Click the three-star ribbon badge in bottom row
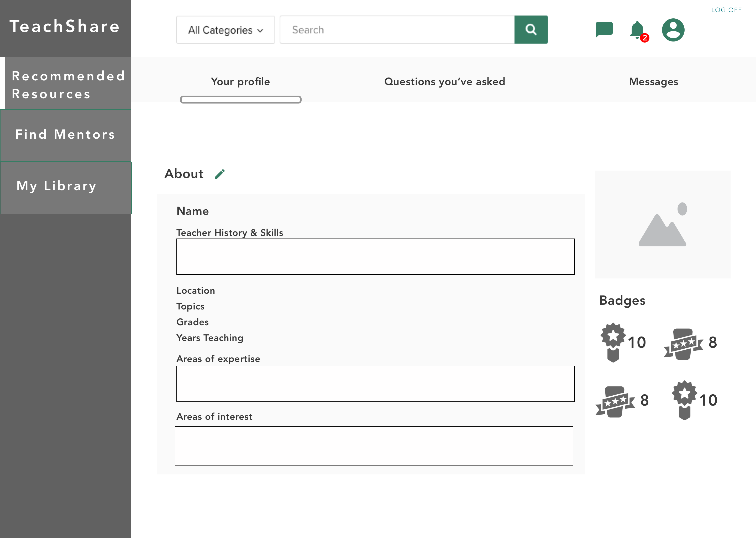Viewport: 756px width, 538px height. [x=615, y=402]
